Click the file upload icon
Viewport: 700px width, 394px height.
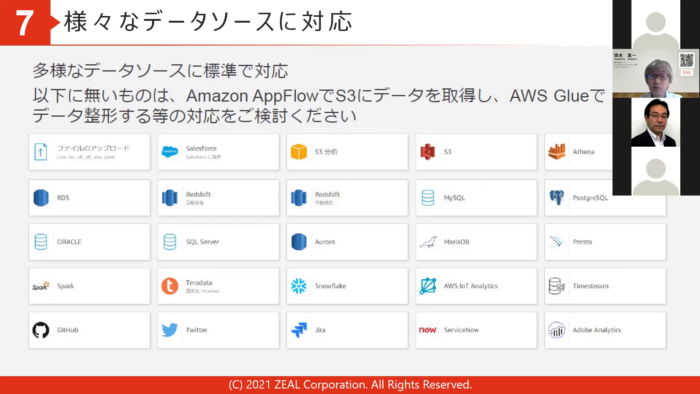[x=41, y=152]
